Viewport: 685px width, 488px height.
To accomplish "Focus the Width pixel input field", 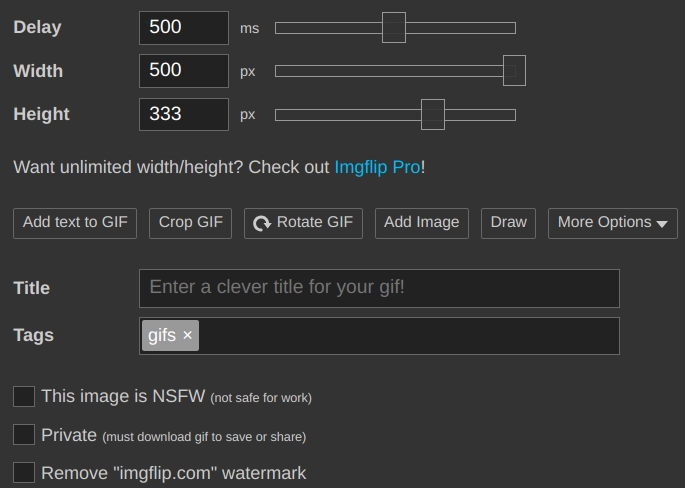I will pyautogui.click(x=184, y=71).
